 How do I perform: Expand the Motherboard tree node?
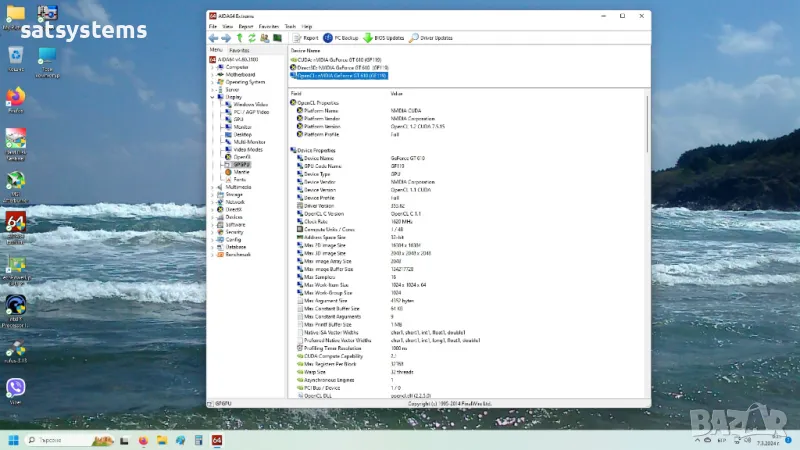(212, 74)
